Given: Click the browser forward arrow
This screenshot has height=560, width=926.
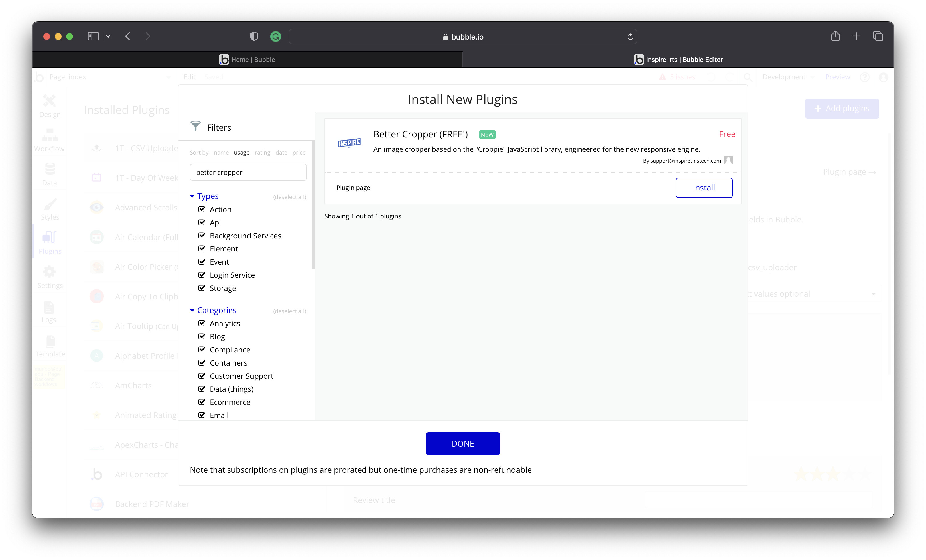Looking at the screenshot, I should (x=148, y=36).
